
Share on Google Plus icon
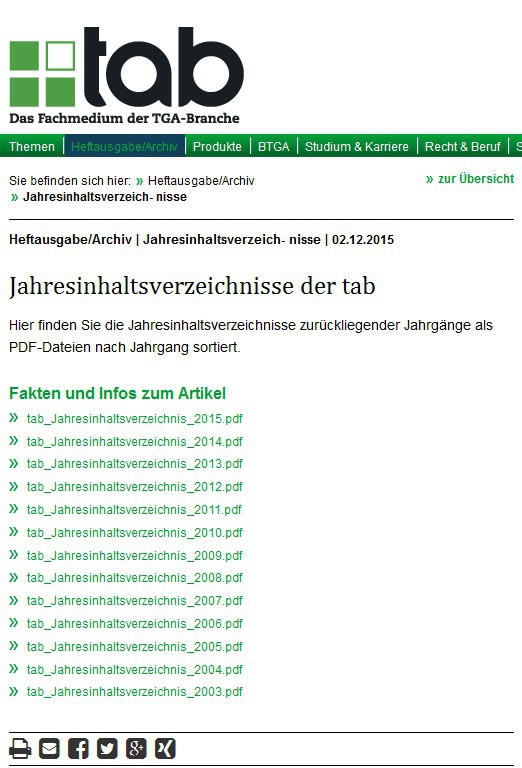136,748
